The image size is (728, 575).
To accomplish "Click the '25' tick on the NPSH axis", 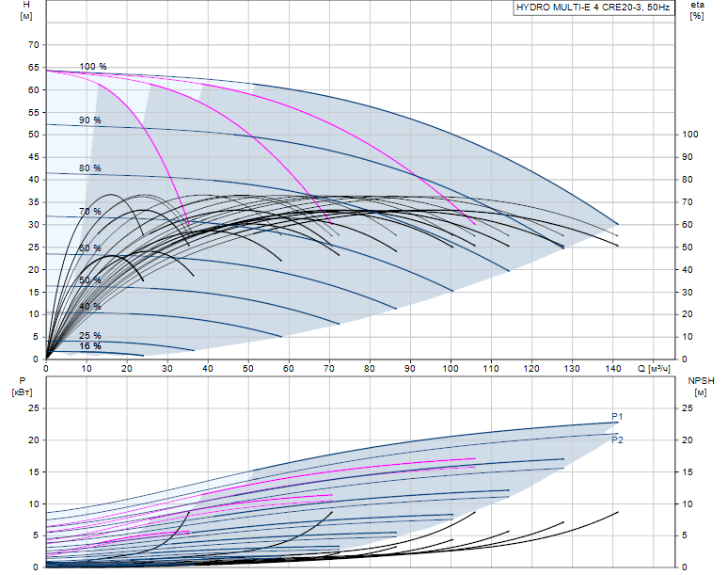I will [688, 408].
